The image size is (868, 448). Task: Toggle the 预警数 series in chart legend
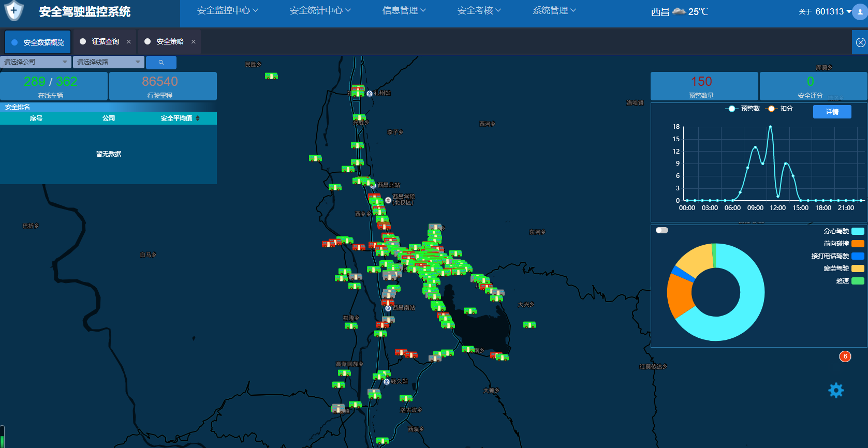coord(743,109)
